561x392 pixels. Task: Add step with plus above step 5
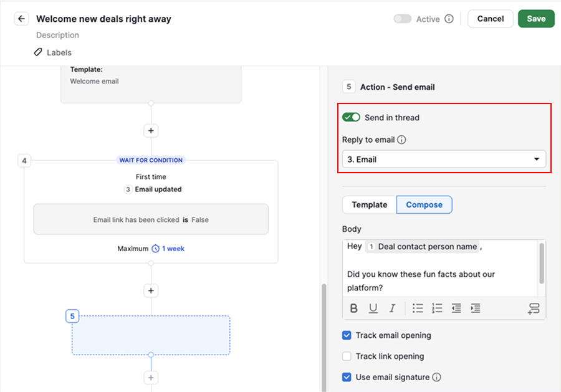tap(151, 290)
